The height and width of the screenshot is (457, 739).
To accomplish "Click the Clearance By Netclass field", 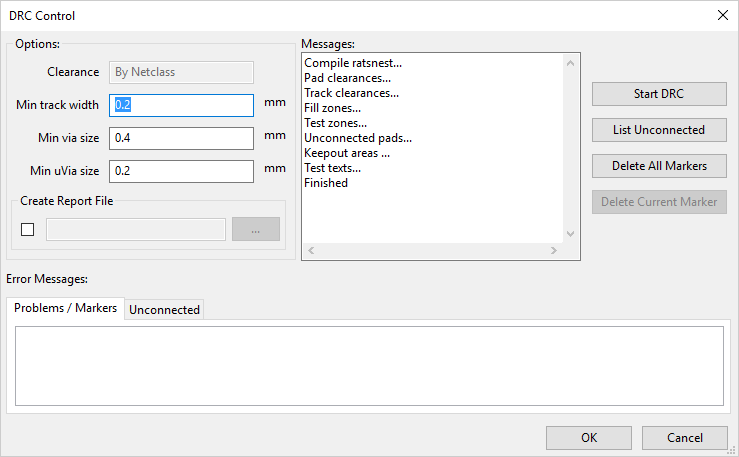I will click(182, 72).
